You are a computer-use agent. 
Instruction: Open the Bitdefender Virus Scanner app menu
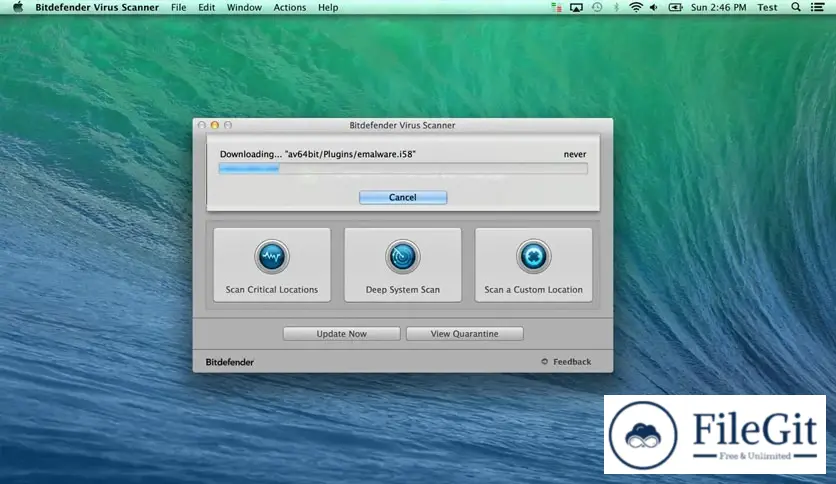pyautogui.click(x=97, y=7)
